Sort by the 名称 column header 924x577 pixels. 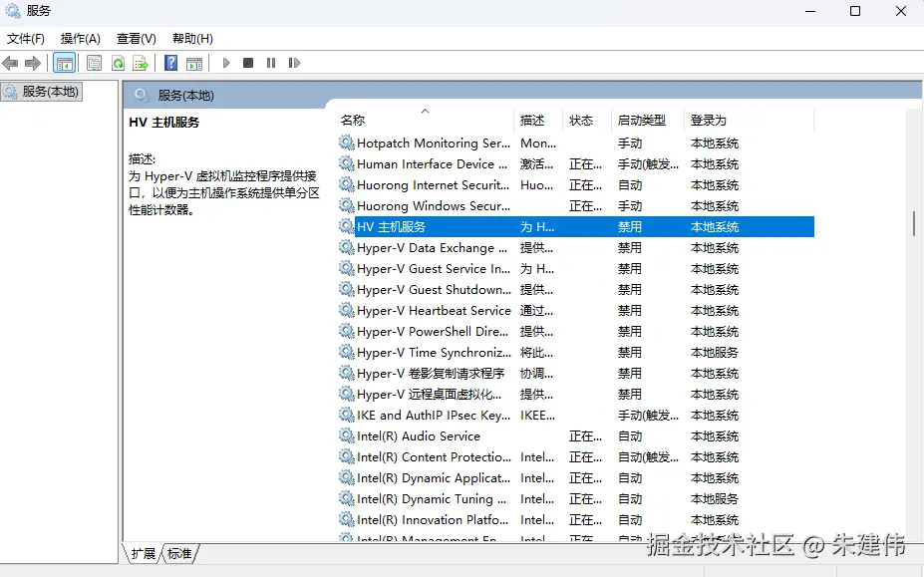click(353, 121)
